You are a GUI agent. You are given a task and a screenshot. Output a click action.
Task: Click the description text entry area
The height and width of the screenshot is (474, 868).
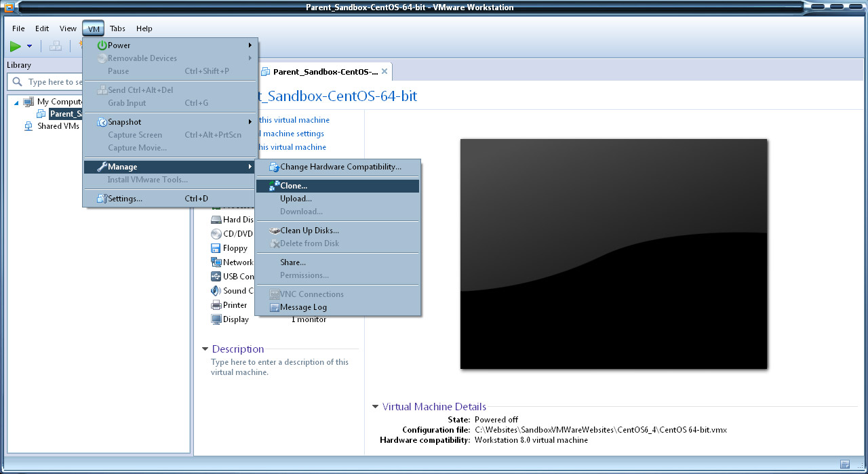pyautogui.click(x=279, y=367)
